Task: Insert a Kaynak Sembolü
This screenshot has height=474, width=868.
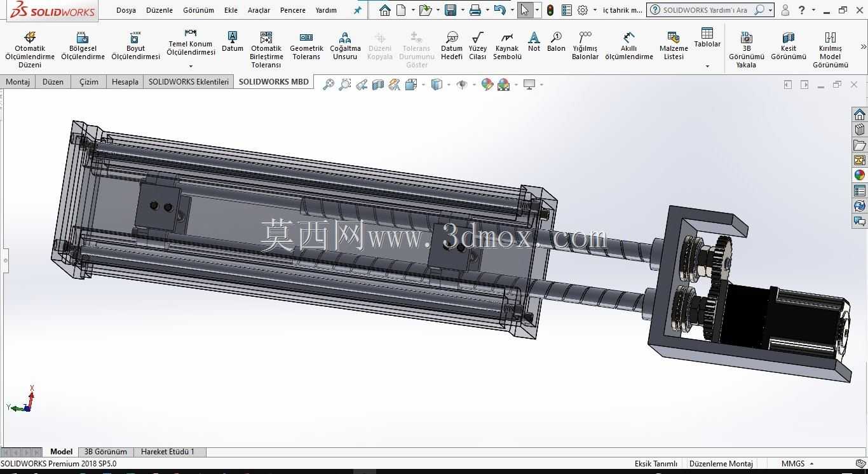Action: tap(507, 46)
